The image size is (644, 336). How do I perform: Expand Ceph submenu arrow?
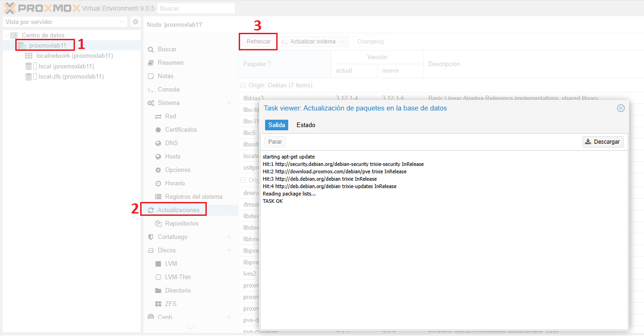(x=229, y=317)
